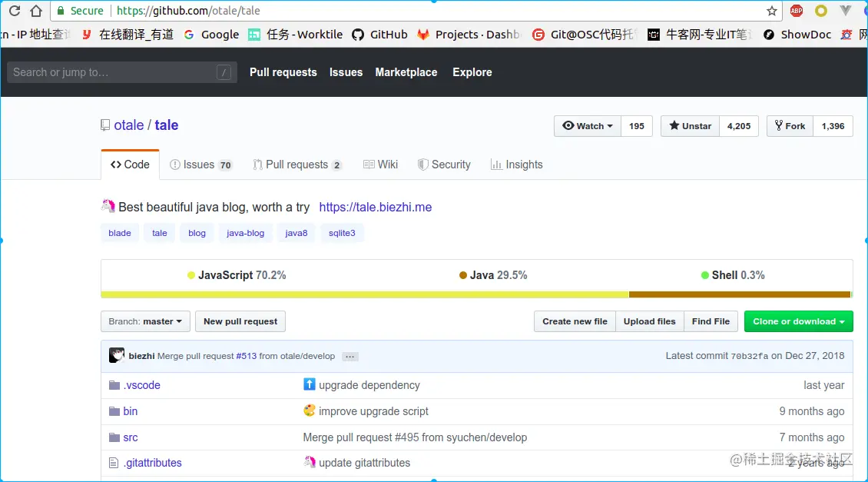
Task: Open the 在线翻译_有道 bookmark
Action: click(x=128, y=35)
